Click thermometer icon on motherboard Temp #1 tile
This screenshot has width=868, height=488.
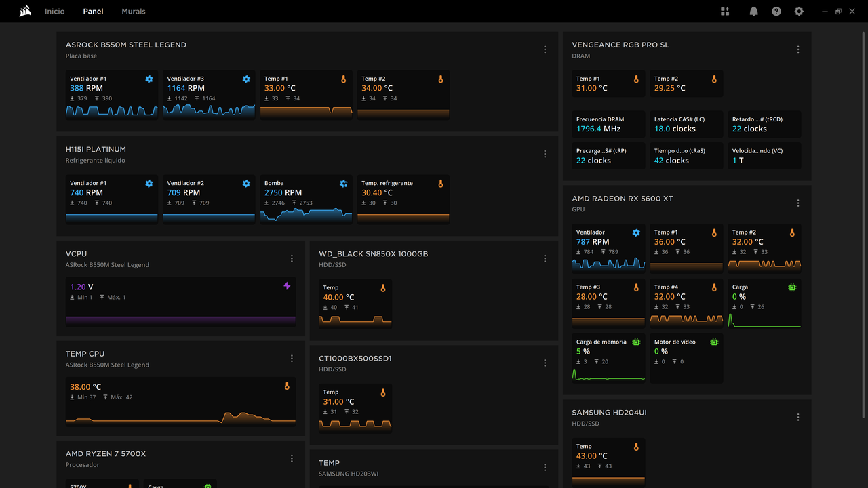click(343, 79)
